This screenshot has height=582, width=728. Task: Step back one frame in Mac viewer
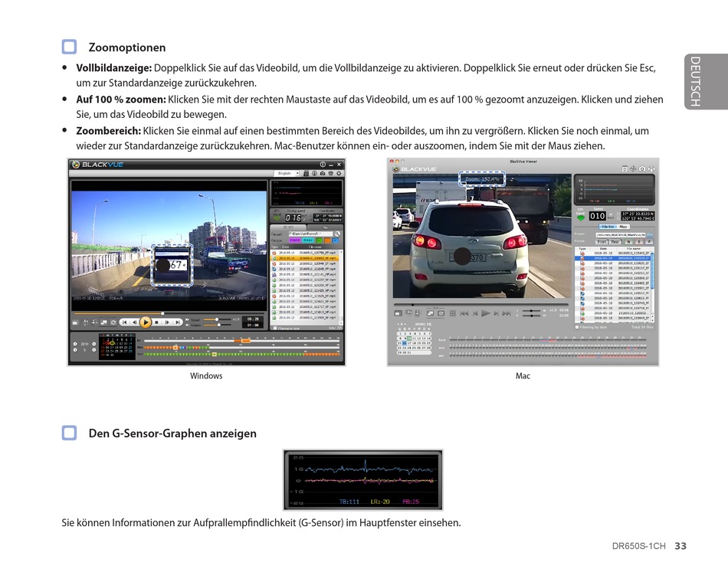(475, 313)
